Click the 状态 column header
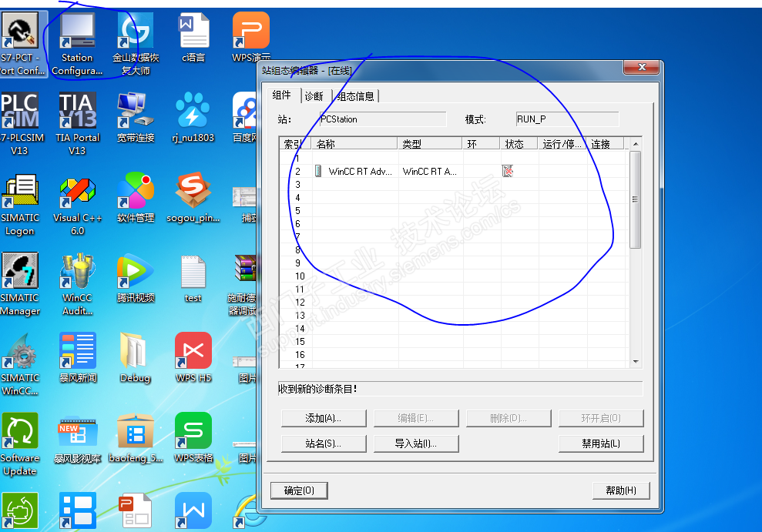This screenshot has width=762, height=532. pyautogui.click(x=519, y=144)
